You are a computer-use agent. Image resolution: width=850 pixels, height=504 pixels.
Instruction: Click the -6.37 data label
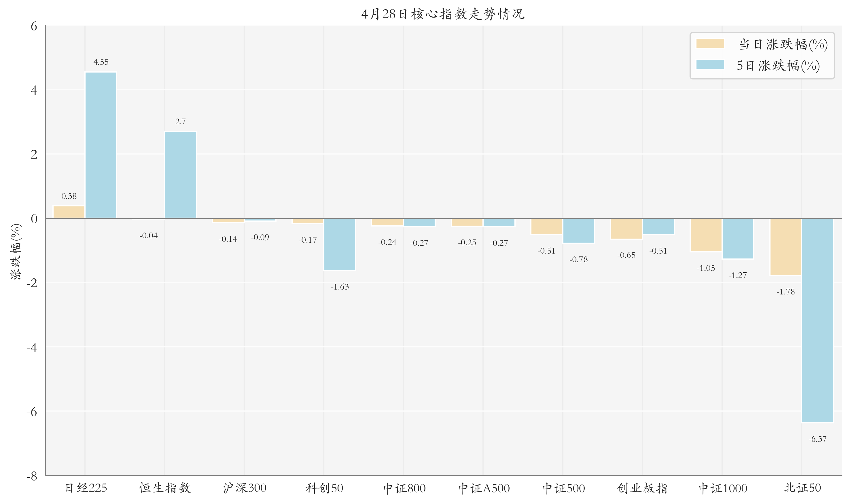pos(817,439)
